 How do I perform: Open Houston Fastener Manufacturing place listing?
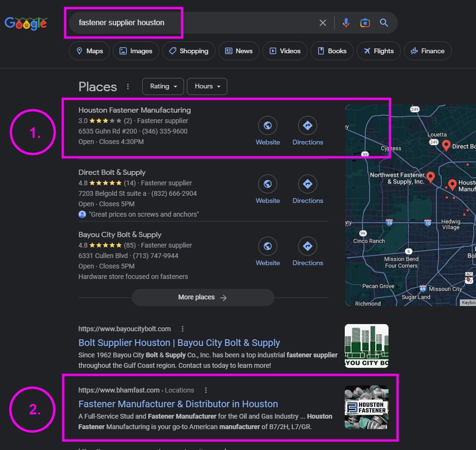click(135, 110)
